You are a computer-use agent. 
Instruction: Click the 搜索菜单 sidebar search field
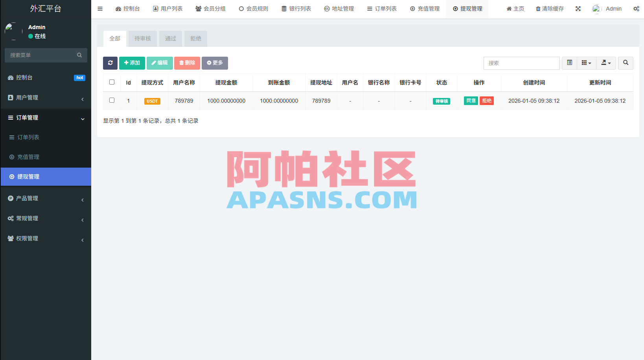[46, 55]
